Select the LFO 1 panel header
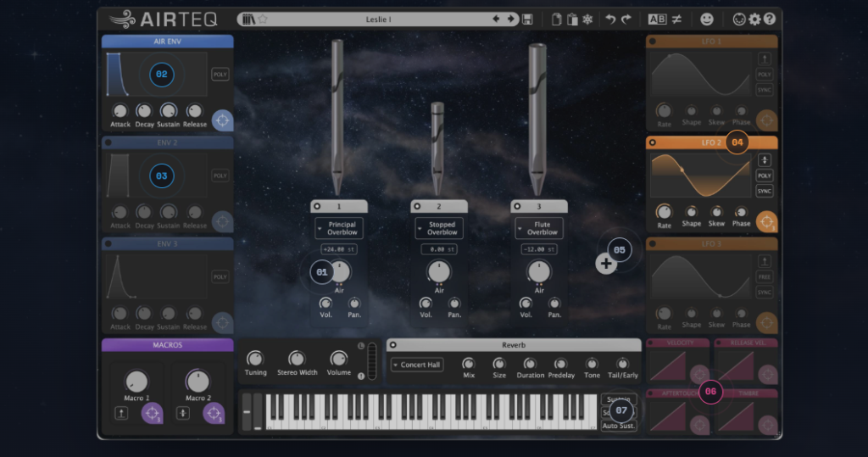Screen dimensions: 868x457 711,42
